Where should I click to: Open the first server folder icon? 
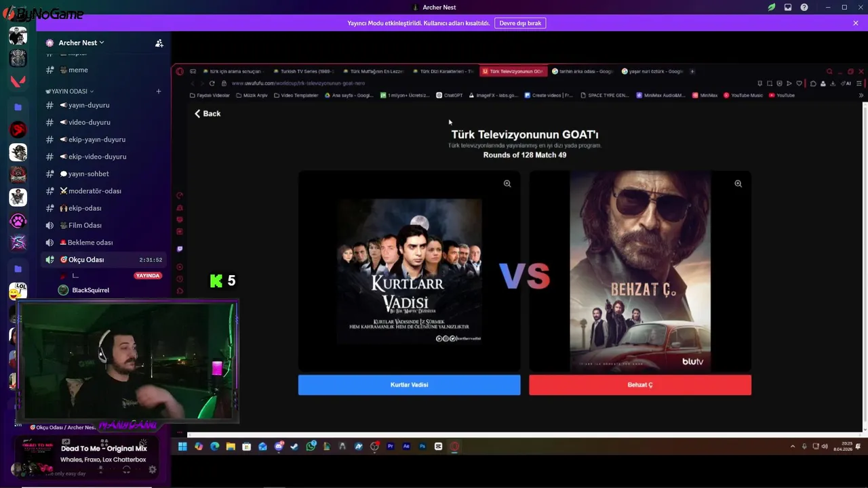(x=18, y=107)
